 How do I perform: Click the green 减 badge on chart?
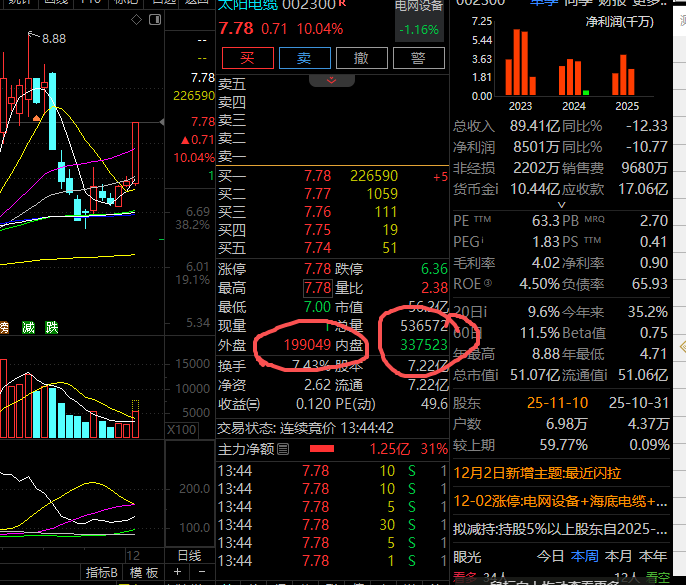click(28, 327)
